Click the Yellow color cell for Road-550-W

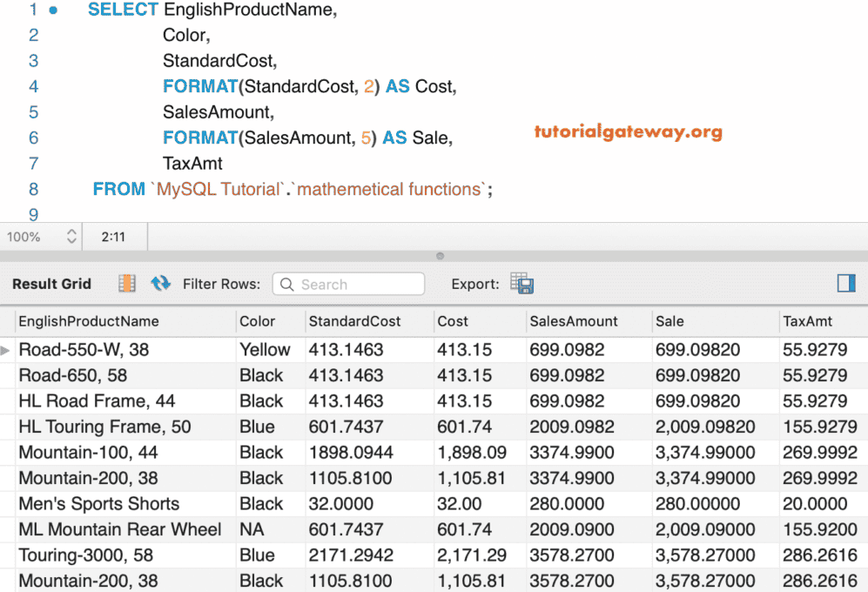tap(265, 350)
